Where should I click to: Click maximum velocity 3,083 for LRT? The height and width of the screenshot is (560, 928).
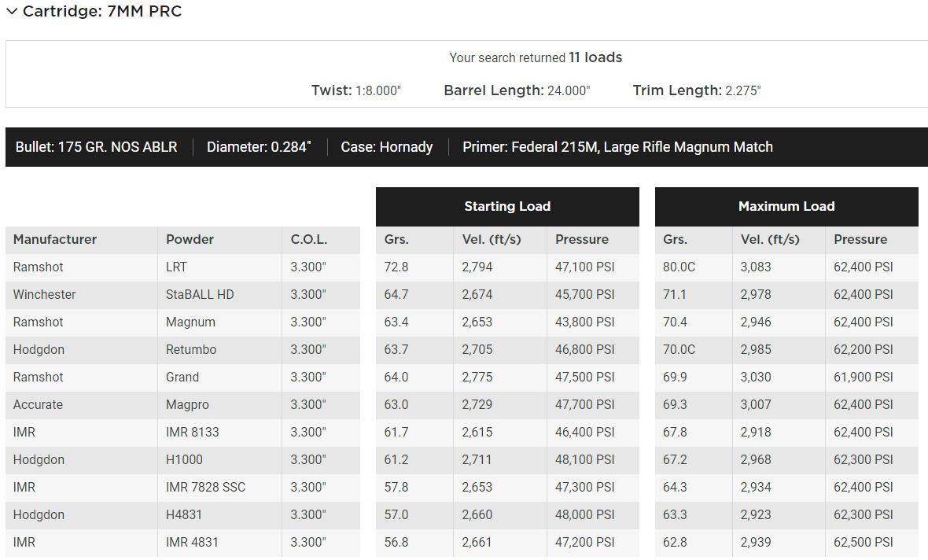pyautogui.click(x=756, y=267)
